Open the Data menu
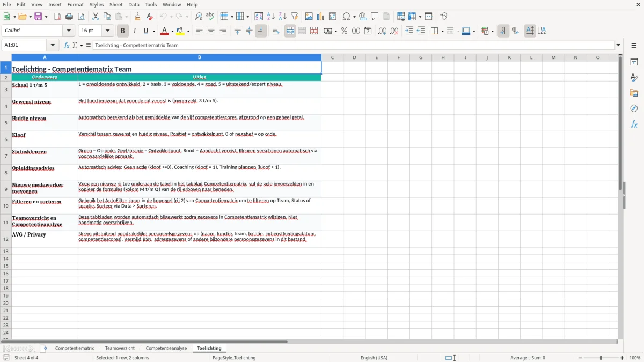The height and width of the screenshot is (362, 644). 134,4
